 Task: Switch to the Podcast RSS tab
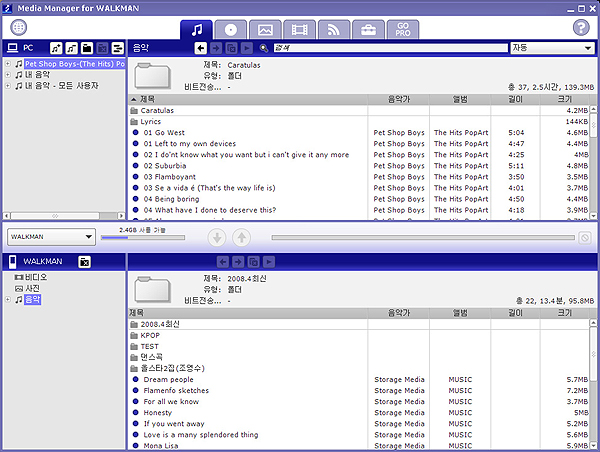coord(334,30)
